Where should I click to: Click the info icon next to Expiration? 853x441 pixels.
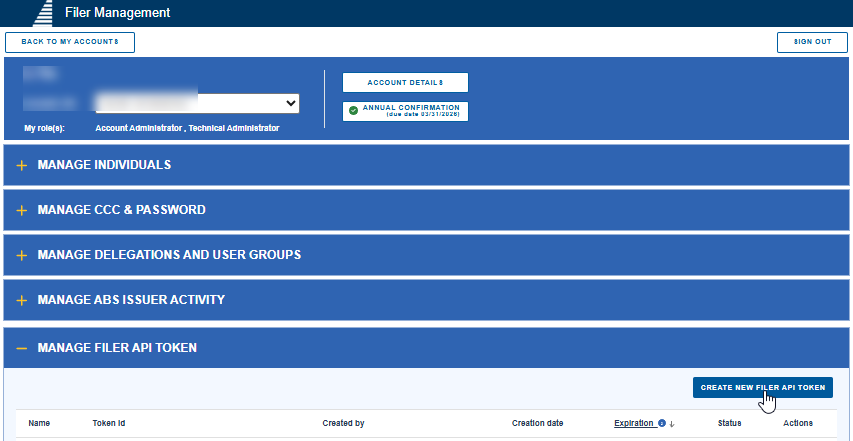click(662, 423)
